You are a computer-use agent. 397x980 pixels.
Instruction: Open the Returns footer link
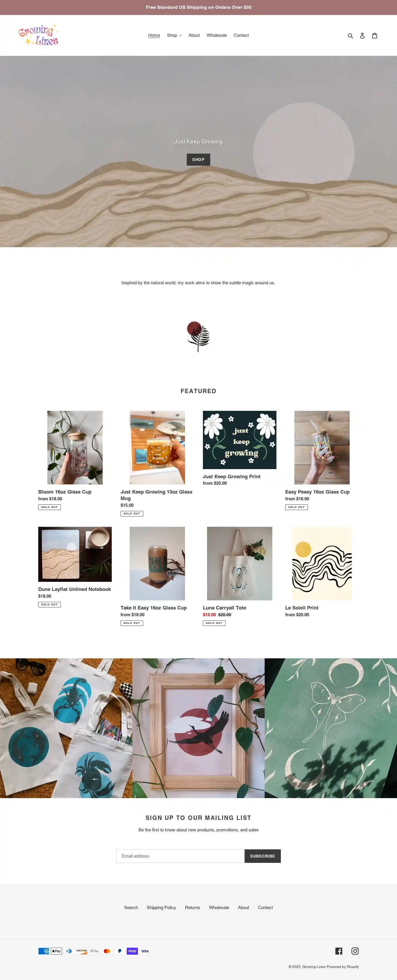click(x=192, y=907)
